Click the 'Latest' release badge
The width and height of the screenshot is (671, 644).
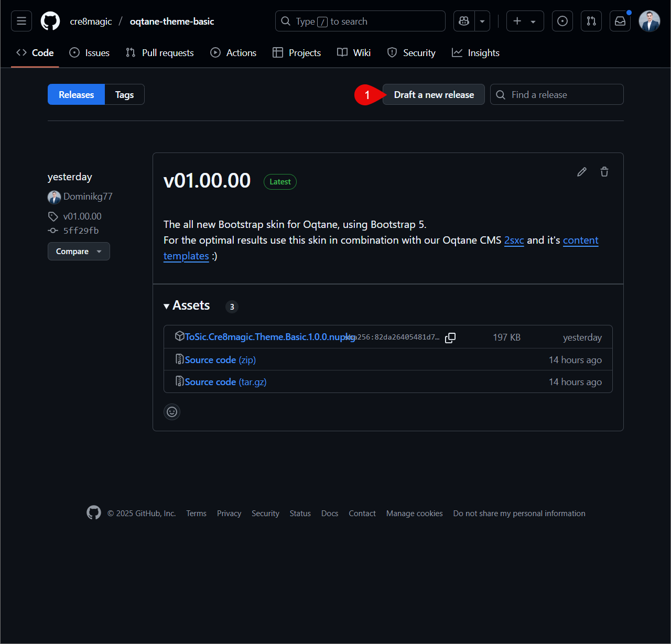click(280, 182)
